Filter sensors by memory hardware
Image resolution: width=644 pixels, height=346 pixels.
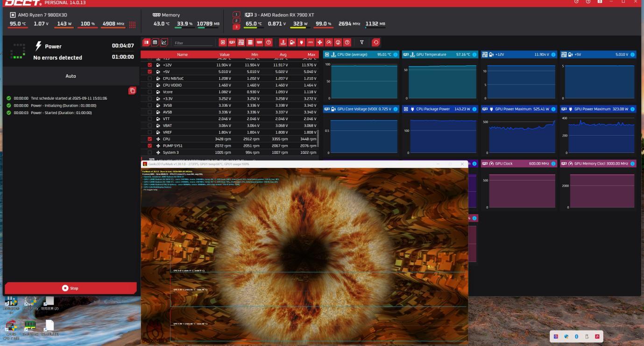259,43
